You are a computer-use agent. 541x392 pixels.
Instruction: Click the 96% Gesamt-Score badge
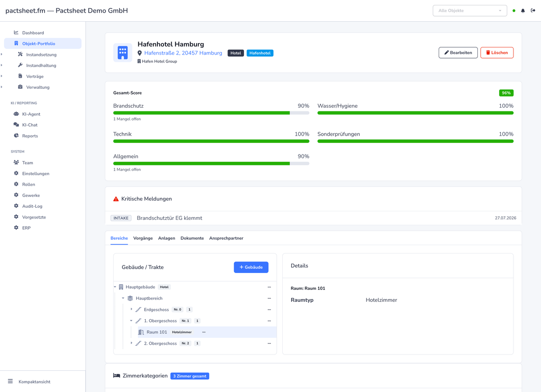506,93
